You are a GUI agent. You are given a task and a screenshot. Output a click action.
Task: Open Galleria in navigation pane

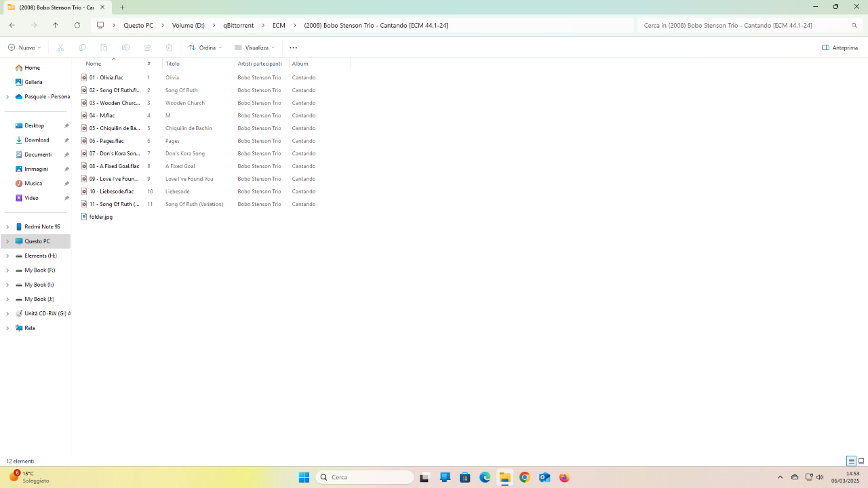click(33, 82)
